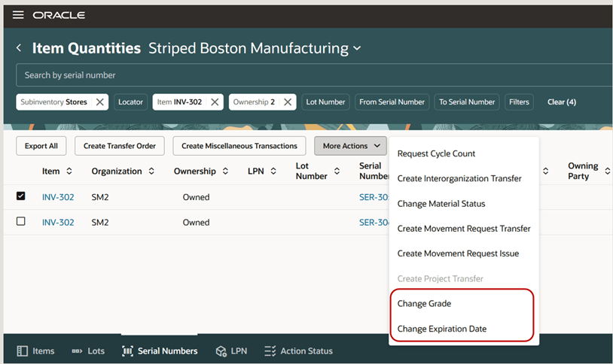Clear all four filters

click(561, 102)
